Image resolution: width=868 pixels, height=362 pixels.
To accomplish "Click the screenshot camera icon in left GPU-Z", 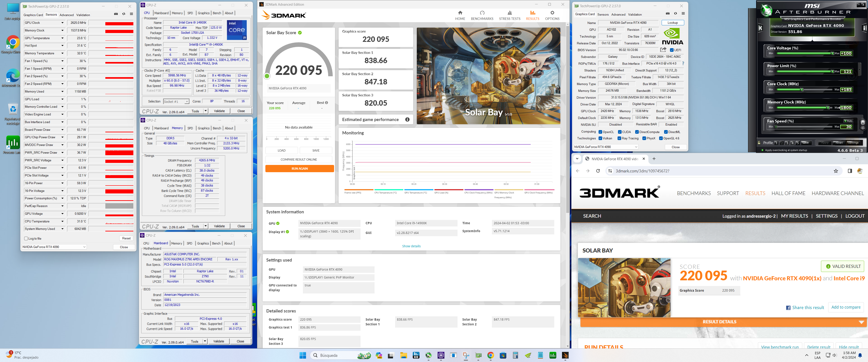I will pos(116,14).
